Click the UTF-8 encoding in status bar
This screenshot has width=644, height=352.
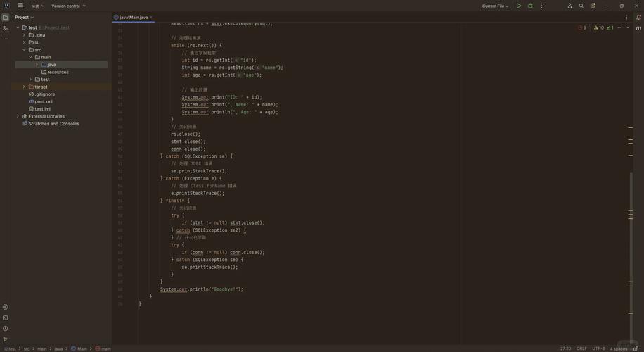click(x=598, y=348)
